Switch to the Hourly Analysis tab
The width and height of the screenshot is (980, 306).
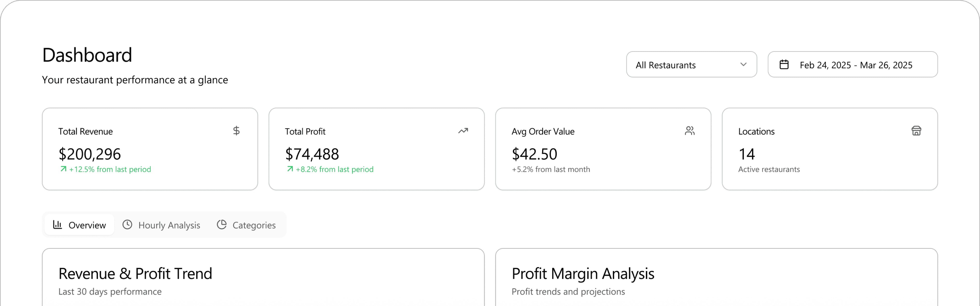(161, 225)
